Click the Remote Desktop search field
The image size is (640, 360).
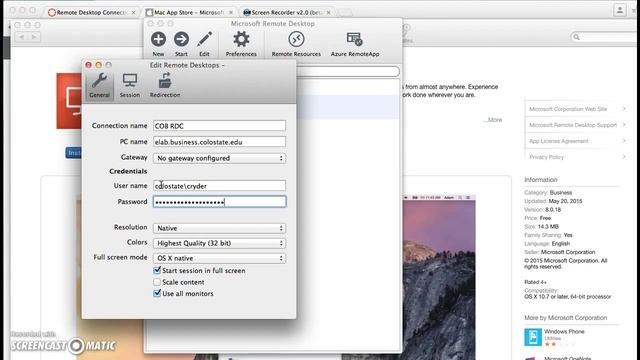coord(348,72)
